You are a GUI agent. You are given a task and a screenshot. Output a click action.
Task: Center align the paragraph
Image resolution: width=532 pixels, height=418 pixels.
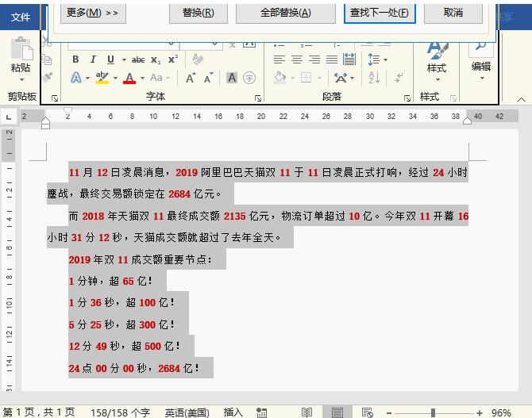[296, 59]
